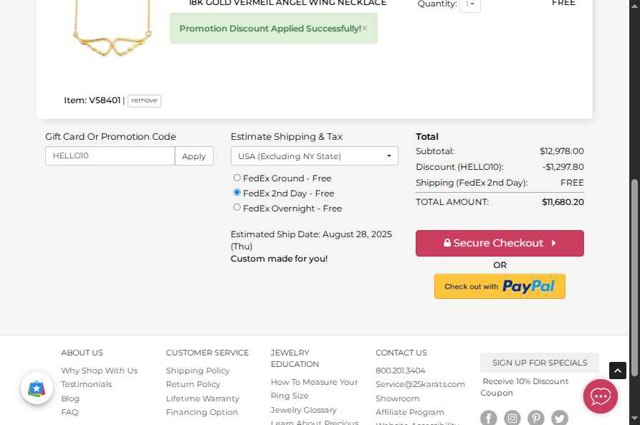The image size is (640, 425).
Task: Click the back-to-top arrow button
Action: pyautogui.click(x=618, y=371)
